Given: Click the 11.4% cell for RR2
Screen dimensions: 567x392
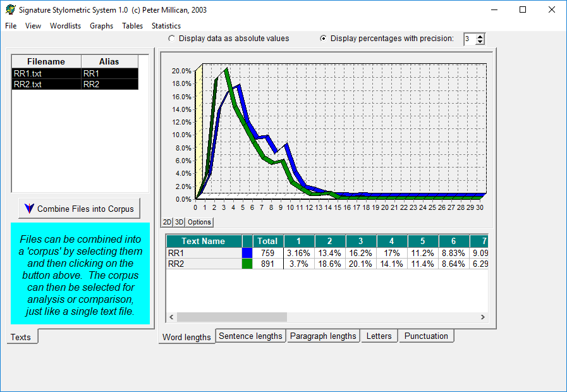Looking at the screenshot, I should [423, 264].
